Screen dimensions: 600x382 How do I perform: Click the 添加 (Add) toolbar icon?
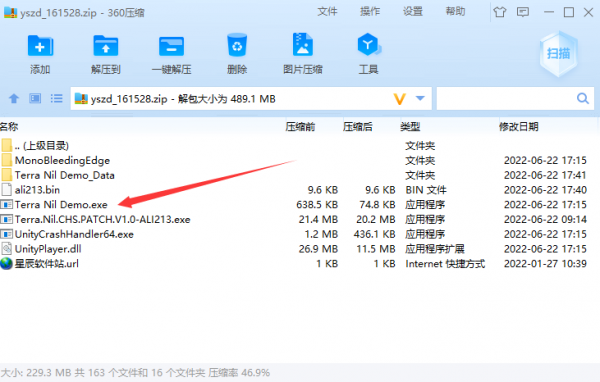pos(40,46)
